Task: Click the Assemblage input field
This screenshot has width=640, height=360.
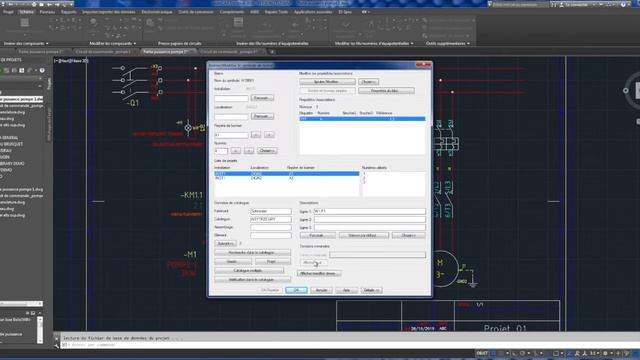Action: [x=271, y=227]
